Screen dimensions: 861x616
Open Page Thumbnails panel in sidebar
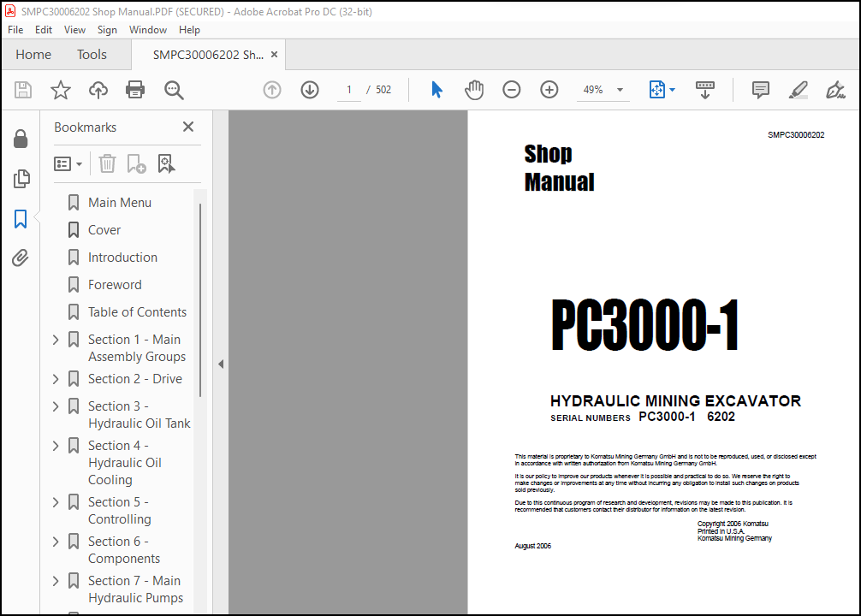(21, 179)
